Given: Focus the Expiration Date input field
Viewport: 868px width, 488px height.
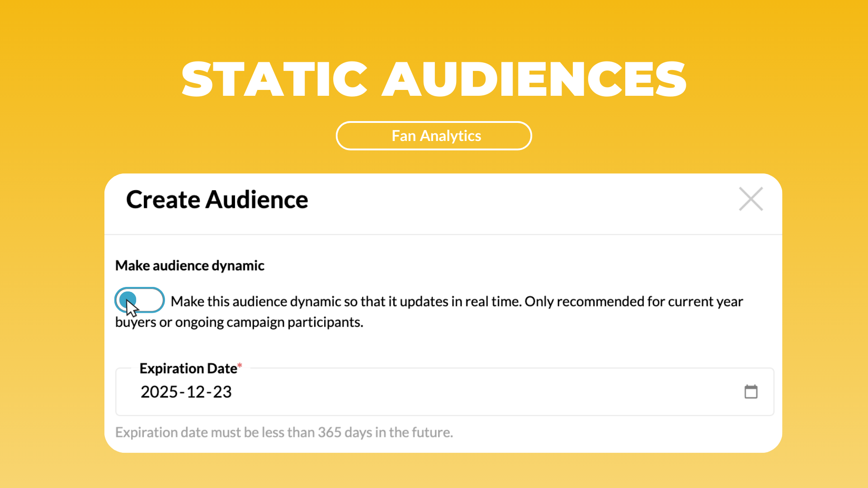Looking at the screenshot, I should click(445, 392).
